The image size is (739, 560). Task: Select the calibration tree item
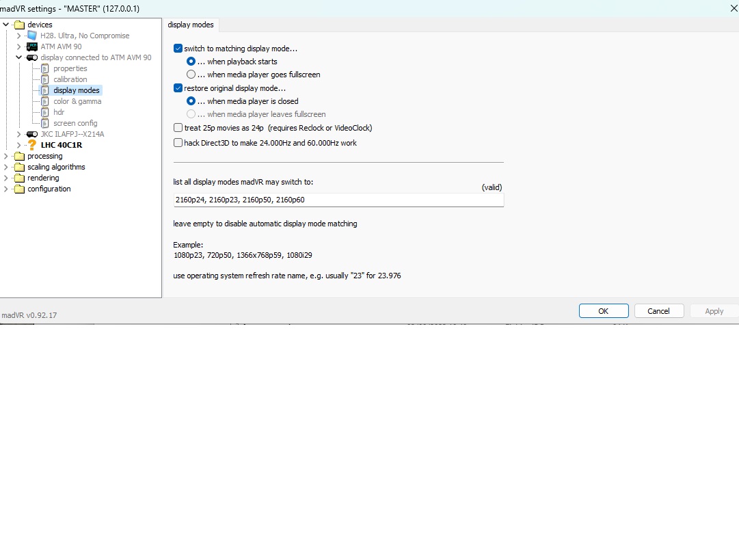pyautogui.click(x=70, y=79)
